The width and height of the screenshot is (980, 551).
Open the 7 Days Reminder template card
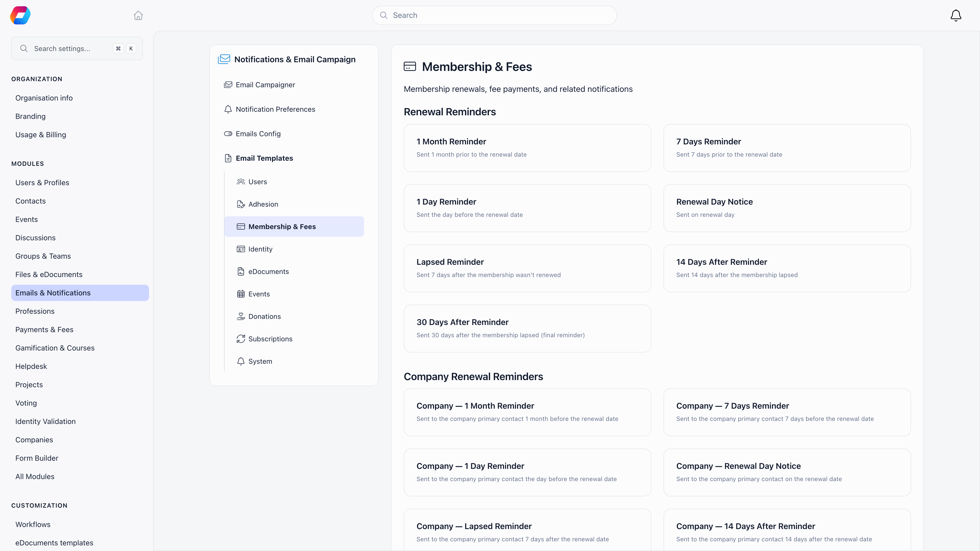787,148
